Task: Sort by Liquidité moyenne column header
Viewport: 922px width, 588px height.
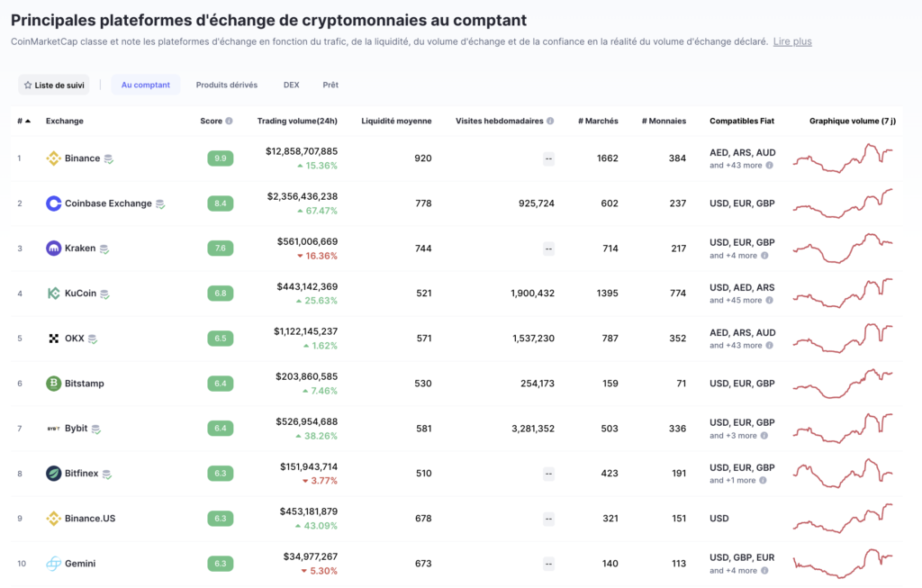Action: coord(396,122)
